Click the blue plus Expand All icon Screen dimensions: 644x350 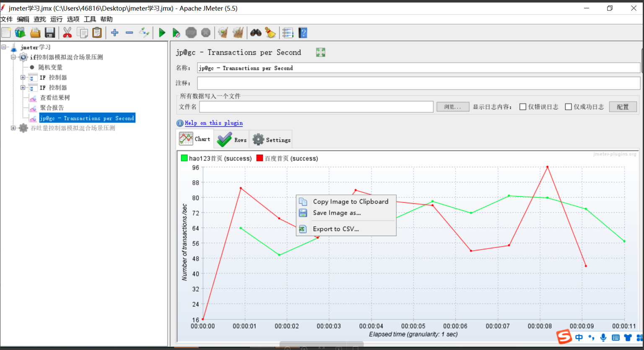(x=114, y=33)
